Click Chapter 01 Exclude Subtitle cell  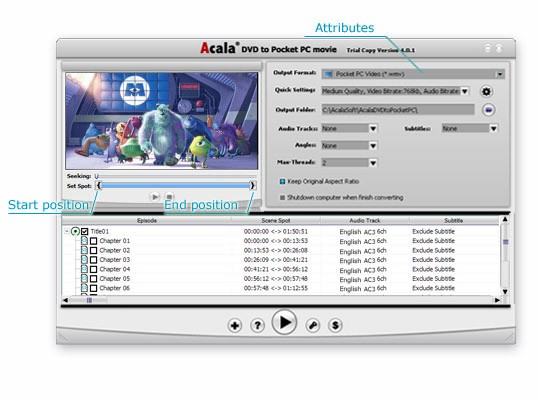433,241
